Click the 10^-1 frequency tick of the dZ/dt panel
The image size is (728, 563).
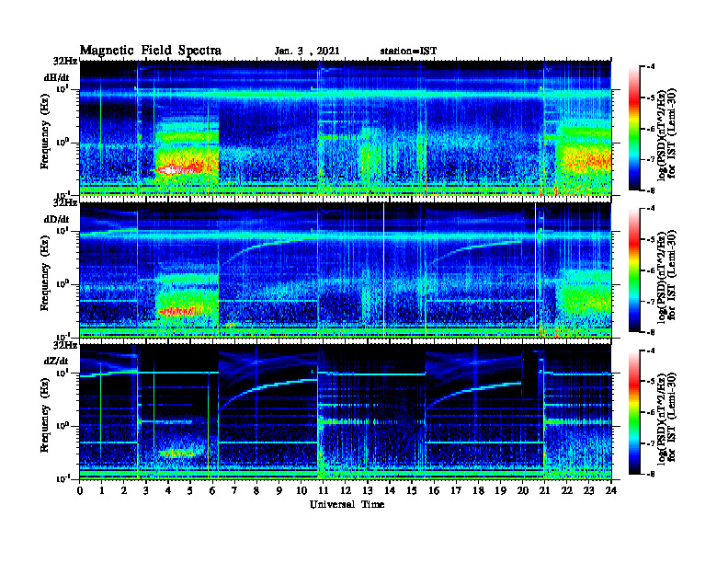tap(62, 478)
